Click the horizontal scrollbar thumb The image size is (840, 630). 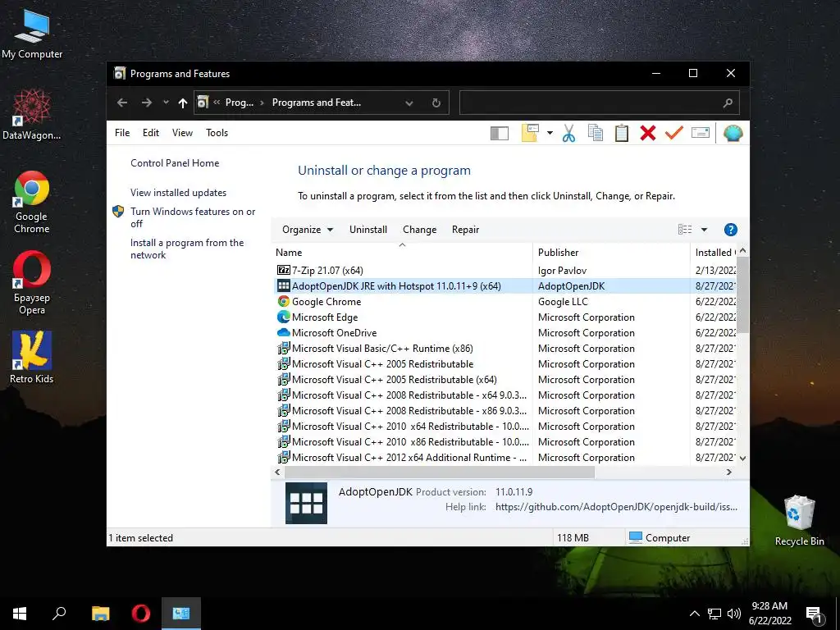pos(440,472)
